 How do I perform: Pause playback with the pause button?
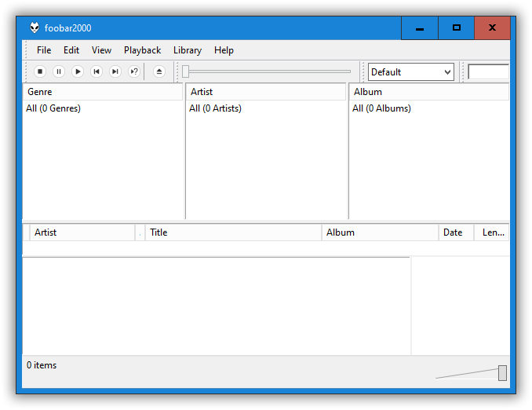(x=59, y=71)
